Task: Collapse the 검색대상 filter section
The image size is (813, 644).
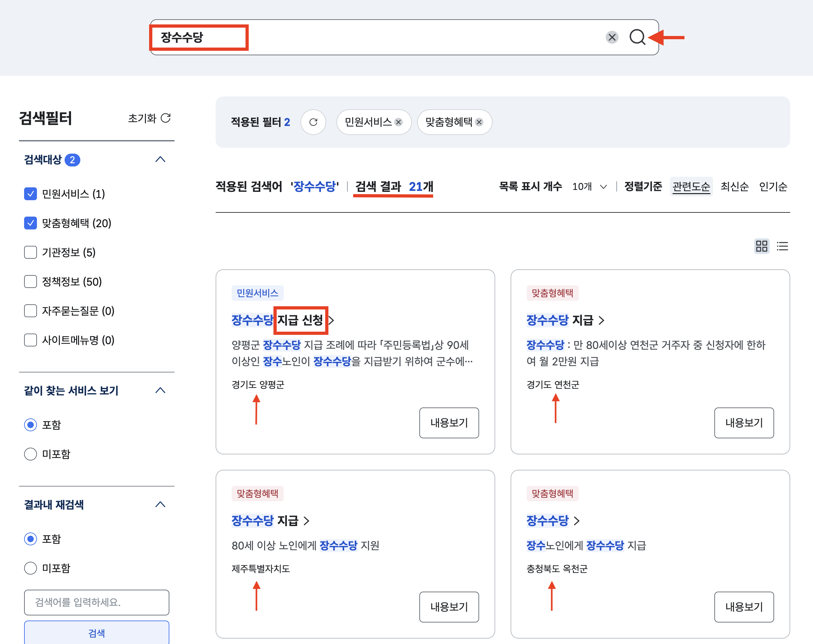Action: (160, 159)
